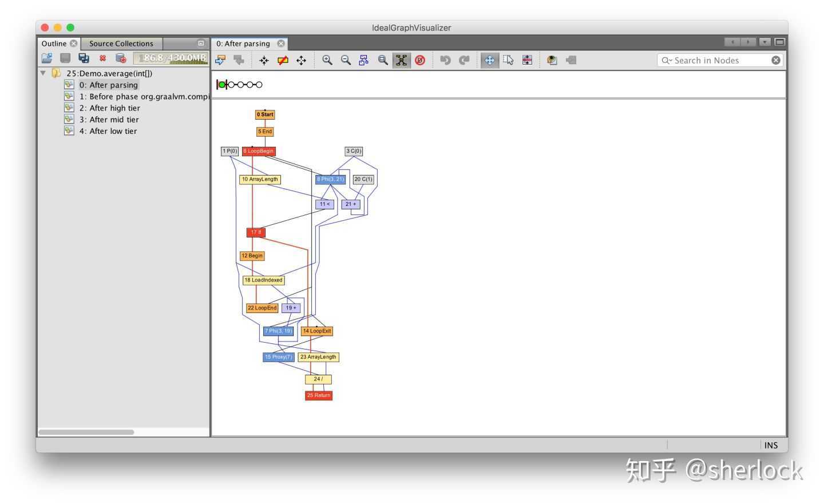
Task: Open the editor tab list dropdown arrow
Action: [764, 42]
